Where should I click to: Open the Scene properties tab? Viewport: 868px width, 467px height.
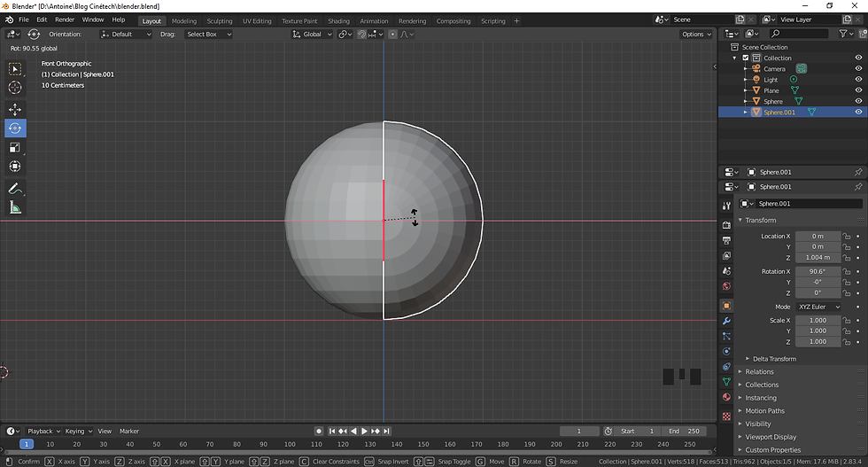pyautogui.click(x=726, y=271)
